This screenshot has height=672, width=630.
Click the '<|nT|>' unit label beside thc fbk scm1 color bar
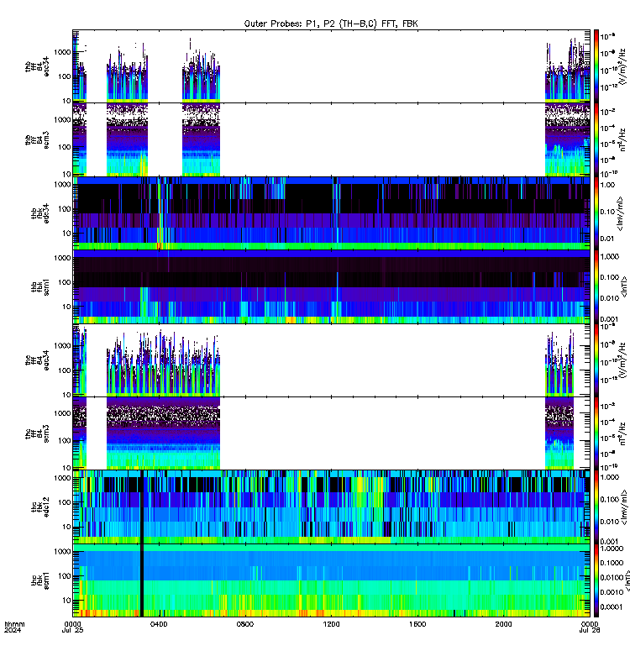627,580
